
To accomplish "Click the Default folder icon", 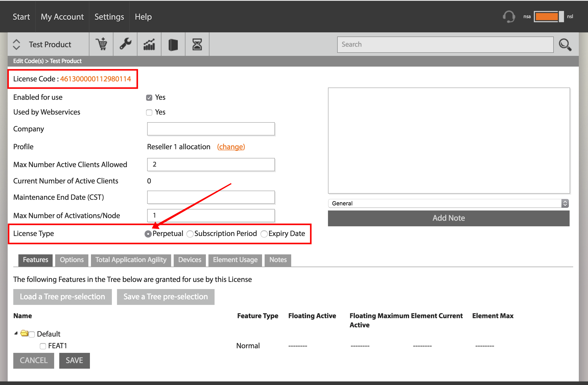I will [x=24, y=333].
